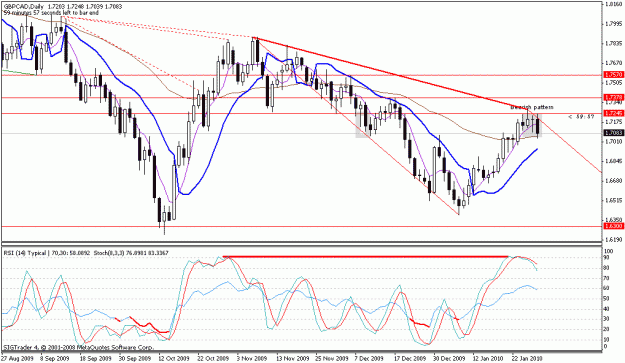This screenshot has width=625, height=363.
Task: Click the 12 Jan 2010 date label
Action: (488, 358)
